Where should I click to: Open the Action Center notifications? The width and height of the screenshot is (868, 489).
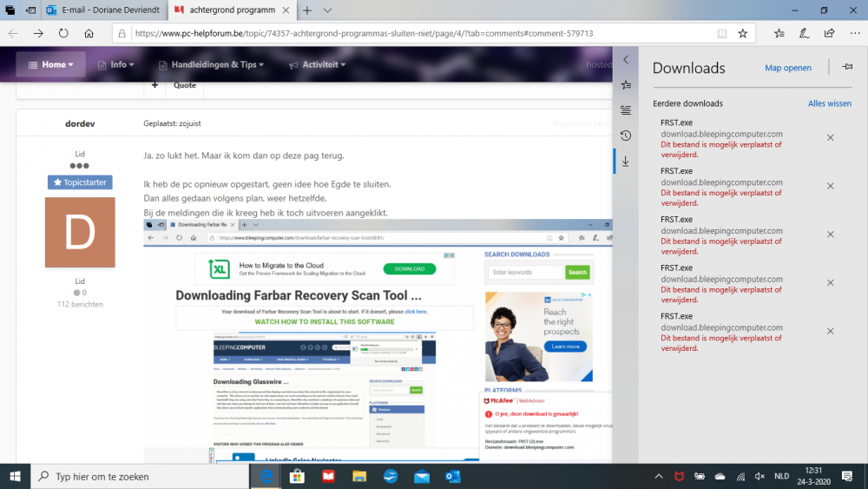(847, 476)
